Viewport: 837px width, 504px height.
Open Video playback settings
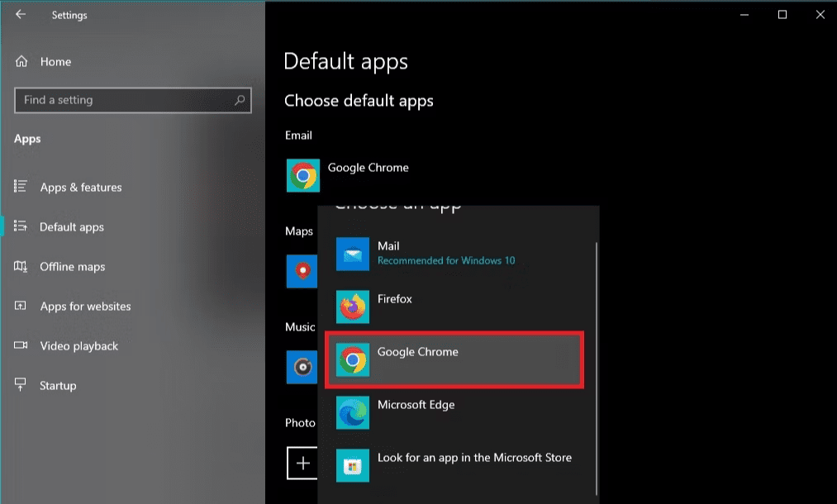click(x=78, y=346)
